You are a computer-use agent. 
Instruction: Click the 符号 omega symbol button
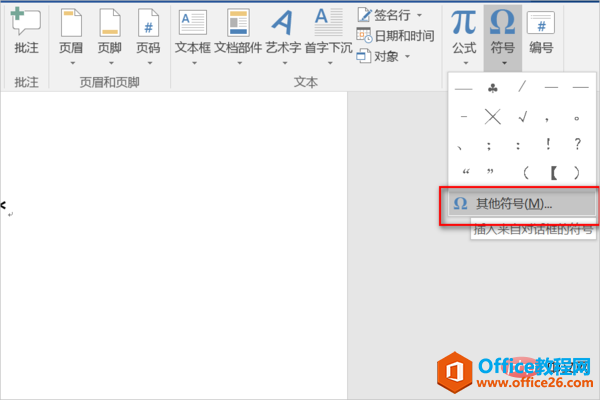click(502, 36)
